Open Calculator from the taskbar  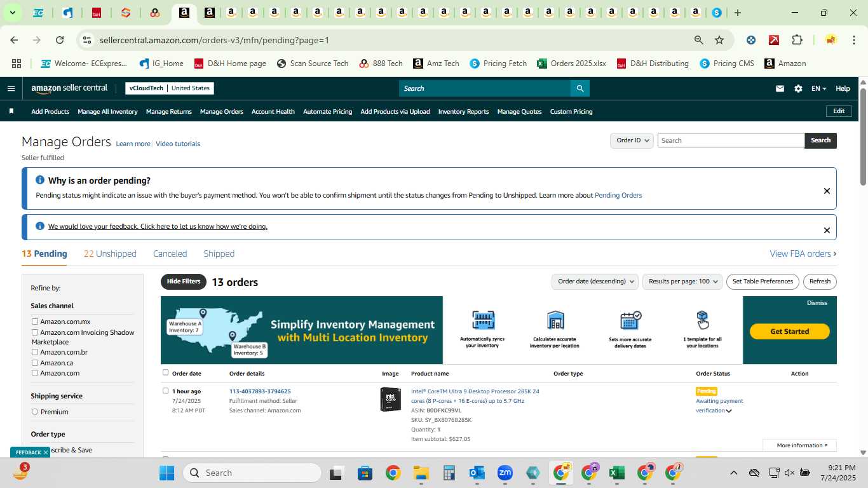click(449, 473)
